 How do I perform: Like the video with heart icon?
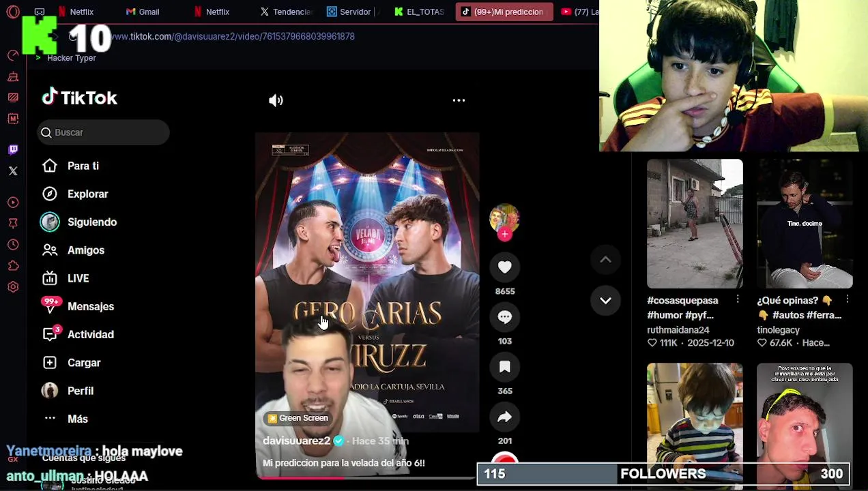(x=505, y=267)
